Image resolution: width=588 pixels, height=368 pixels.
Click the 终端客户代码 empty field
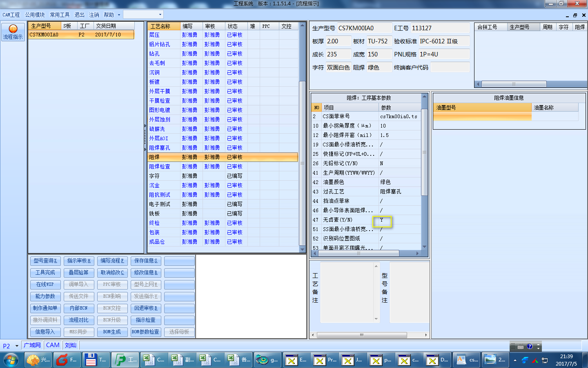point(450,67)
